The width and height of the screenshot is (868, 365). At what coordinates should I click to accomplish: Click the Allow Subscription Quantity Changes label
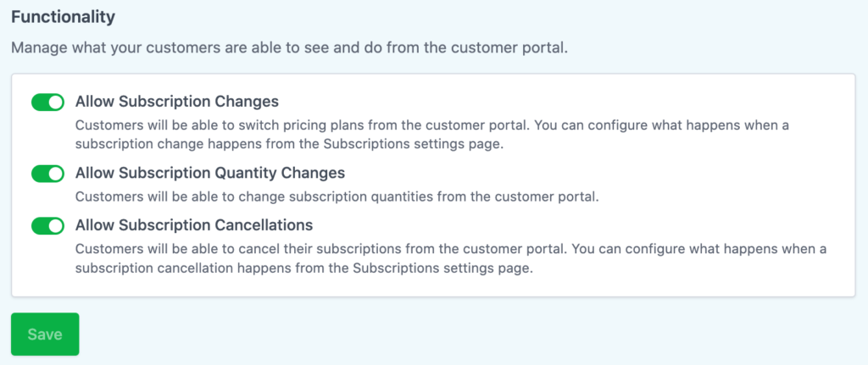pos(210,173)
